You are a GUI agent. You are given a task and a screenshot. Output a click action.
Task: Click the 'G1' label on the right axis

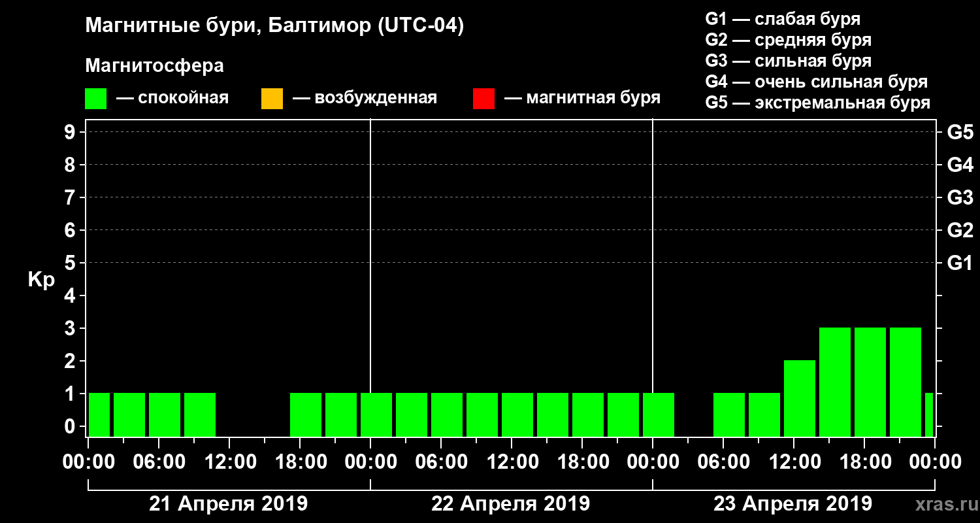[960, 263]
